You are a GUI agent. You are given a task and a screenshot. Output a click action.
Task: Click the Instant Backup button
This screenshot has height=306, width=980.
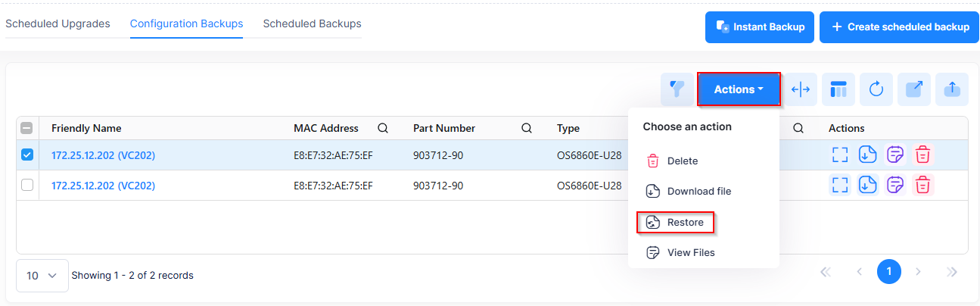tap(760, 27)
